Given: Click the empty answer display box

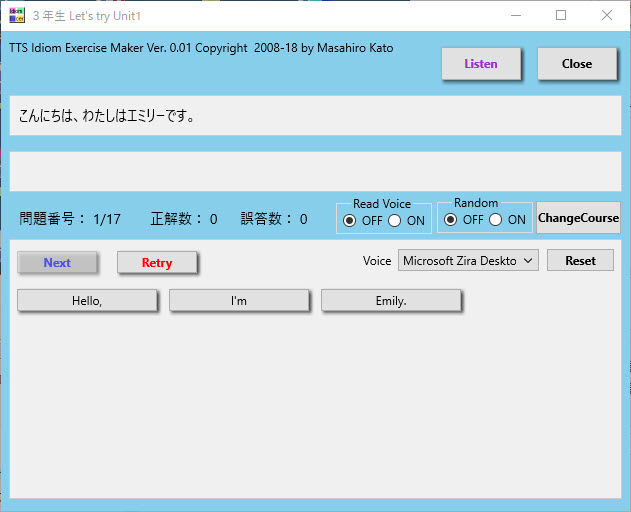Looking at the screenshot, I should tap(315, 171).
